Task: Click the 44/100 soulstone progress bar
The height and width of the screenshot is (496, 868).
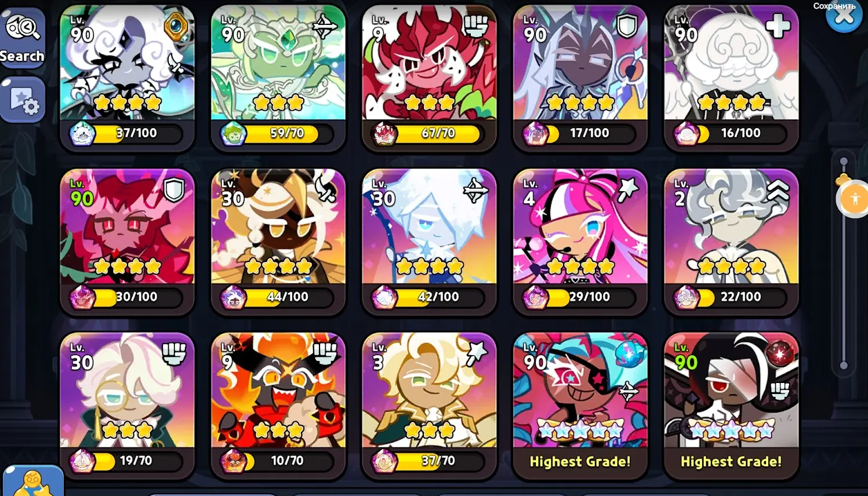Action: pyautogui.click(x=279, y=297)
